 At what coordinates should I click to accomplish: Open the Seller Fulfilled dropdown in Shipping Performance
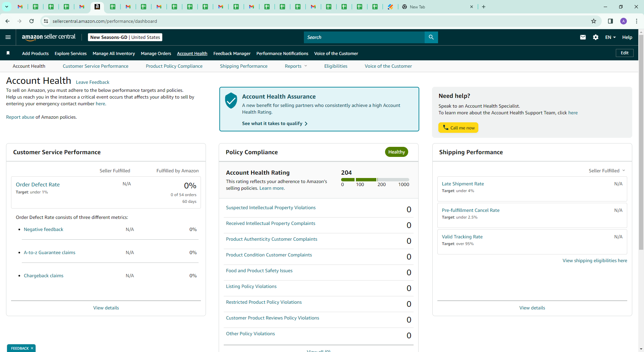[607, 171]
